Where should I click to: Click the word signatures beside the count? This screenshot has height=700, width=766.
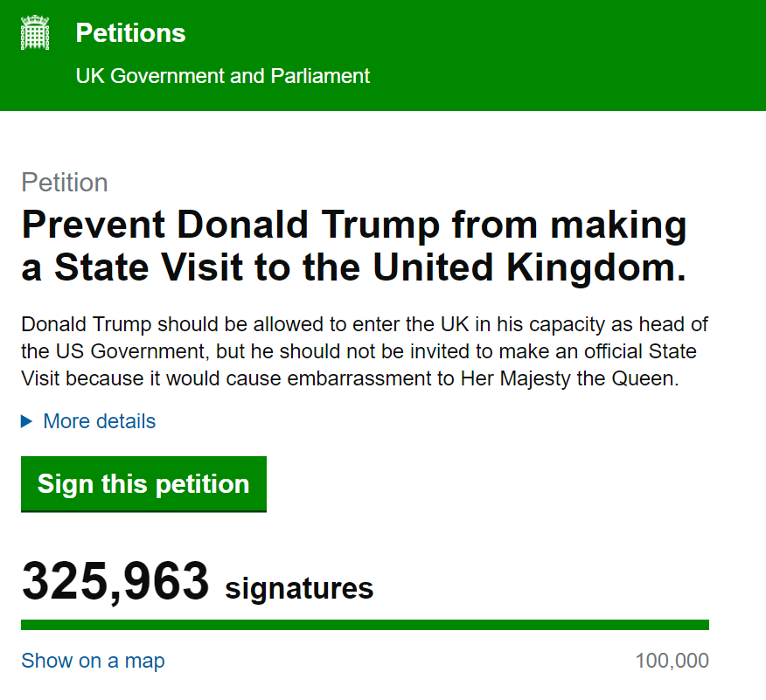pyautogui.click(x=299, y=588)
